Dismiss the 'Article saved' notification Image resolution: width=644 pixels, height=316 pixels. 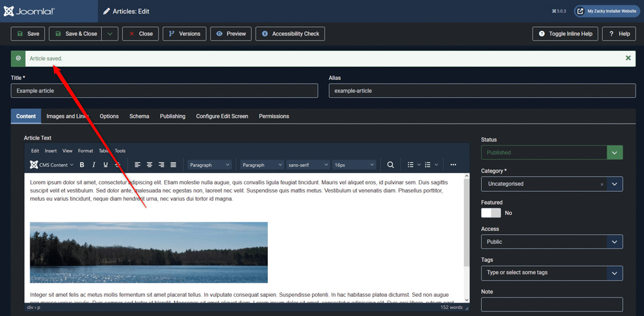pos(628,58)
